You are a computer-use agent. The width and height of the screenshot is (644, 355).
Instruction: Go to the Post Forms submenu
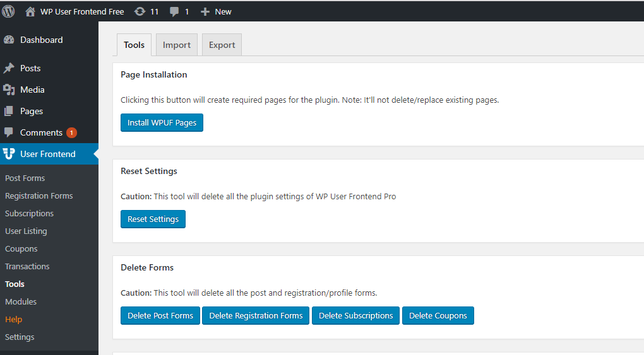coord(25,178)
